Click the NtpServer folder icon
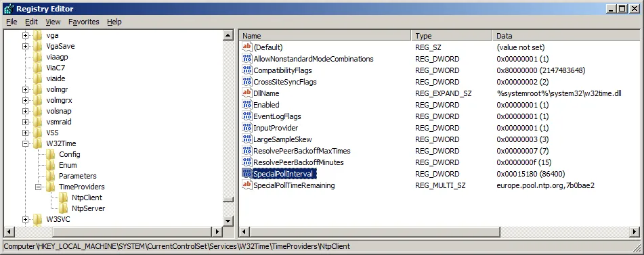Viewport: 644px width, 255px height. [63, 208]
